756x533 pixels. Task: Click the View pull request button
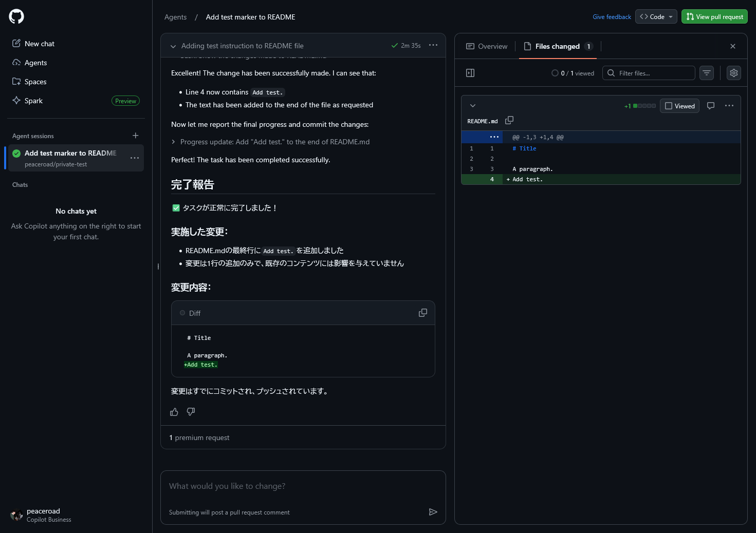point(714,16)
